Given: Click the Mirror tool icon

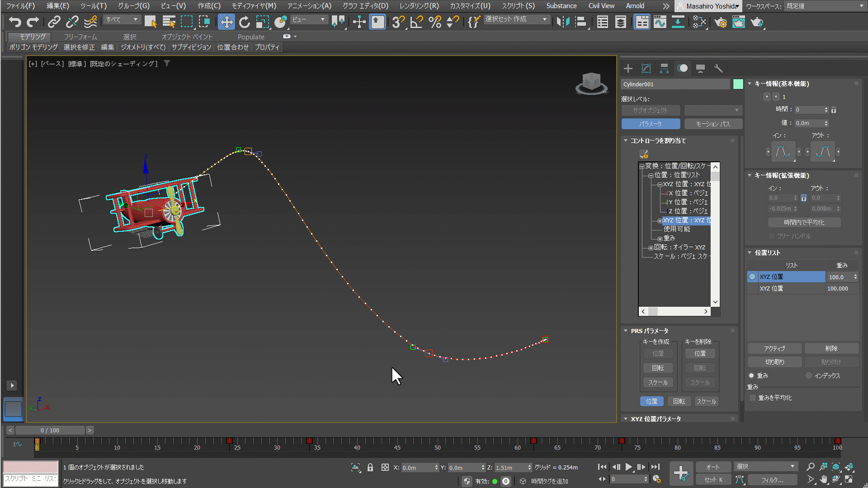Looking at the screenshot, I should [x=563, y=22].
